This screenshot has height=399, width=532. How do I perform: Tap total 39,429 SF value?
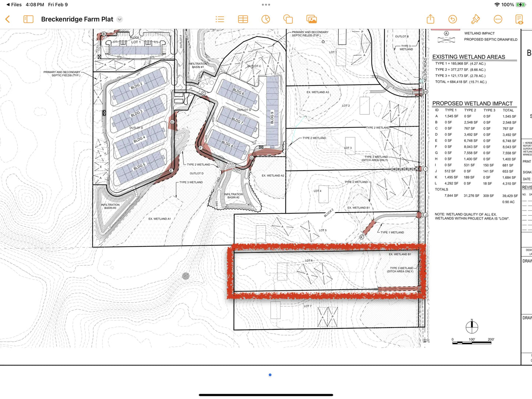510,196
